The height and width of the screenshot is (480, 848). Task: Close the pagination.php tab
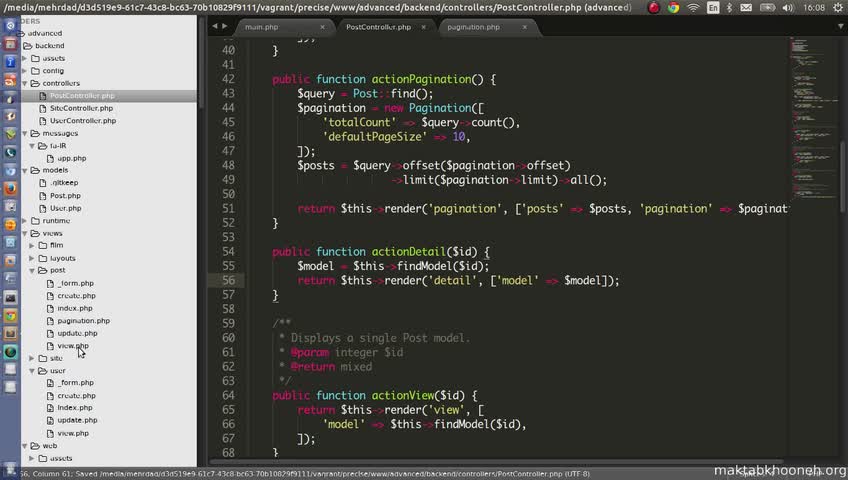(x=524, y=27)
